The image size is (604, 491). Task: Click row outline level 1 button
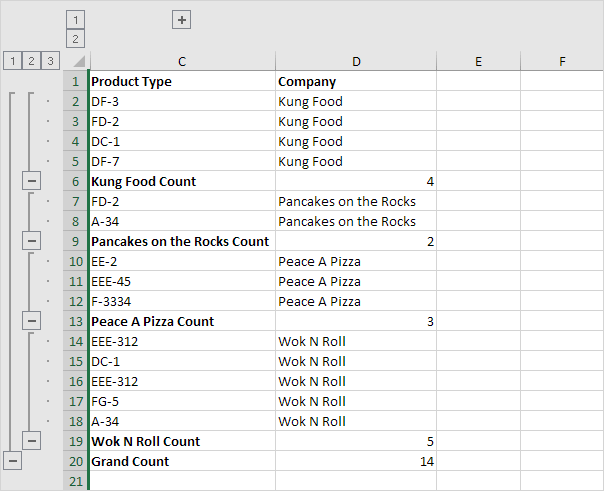(12, 61)
